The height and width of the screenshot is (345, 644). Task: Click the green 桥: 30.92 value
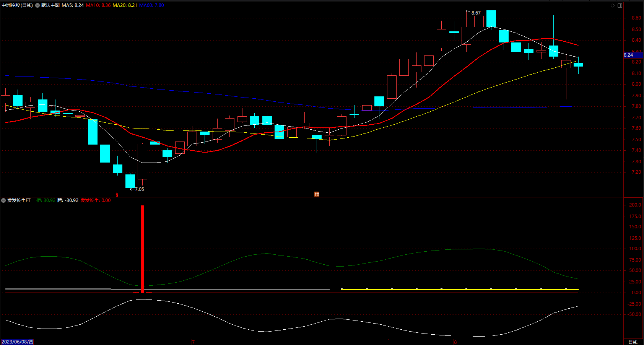[46, 200]
